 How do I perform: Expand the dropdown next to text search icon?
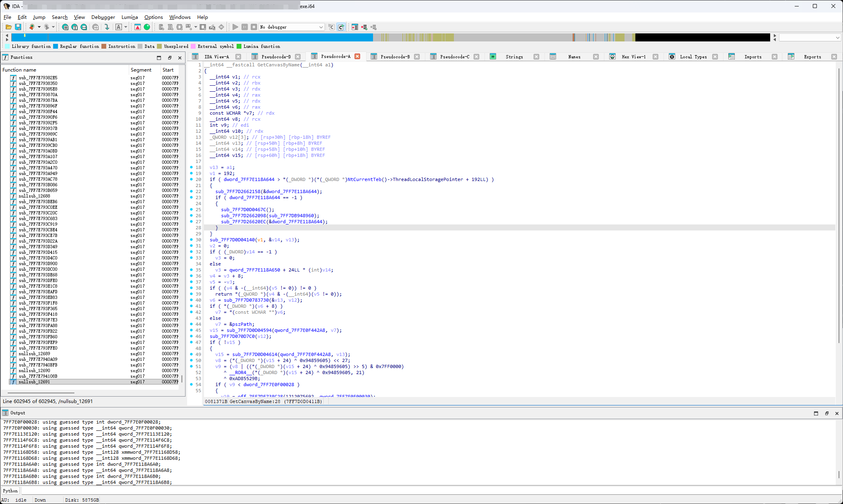coord(126,27)
